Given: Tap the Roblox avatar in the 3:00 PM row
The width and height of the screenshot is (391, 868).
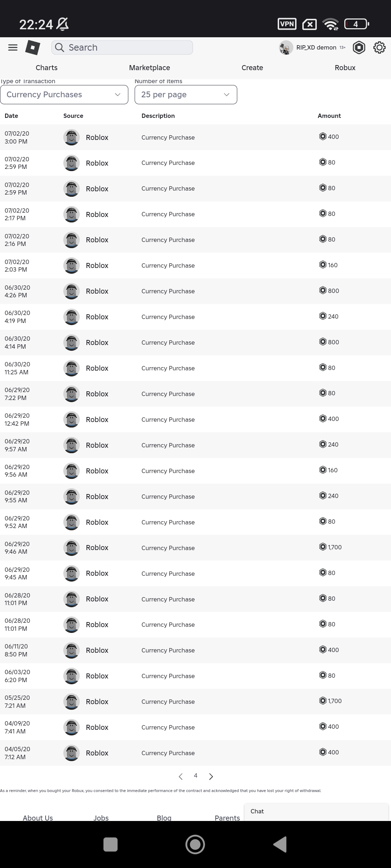Looking at the screenshot, I should [72, 137].
